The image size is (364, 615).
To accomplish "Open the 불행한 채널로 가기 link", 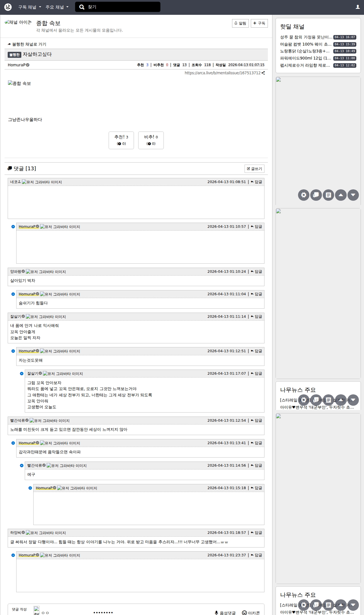I will coord(27,44).
